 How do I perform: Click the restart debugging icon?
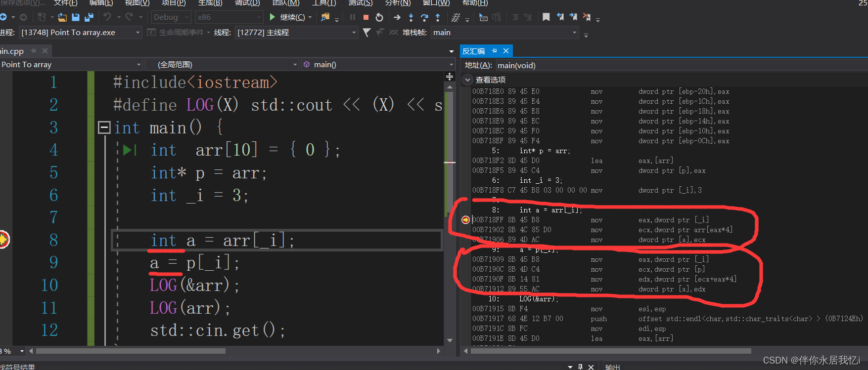pyautogui.click(x=379, y=17)
